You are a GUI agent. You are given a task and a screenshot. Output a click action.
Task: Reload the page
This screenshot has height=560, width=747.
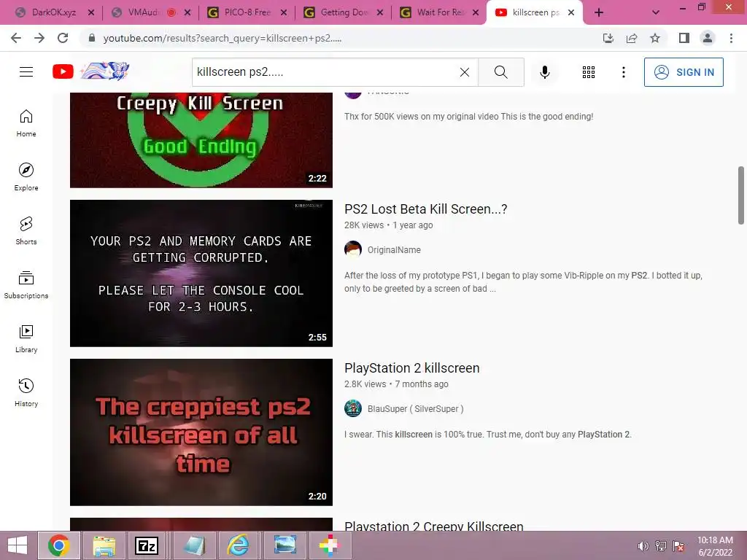click(63, 38)
